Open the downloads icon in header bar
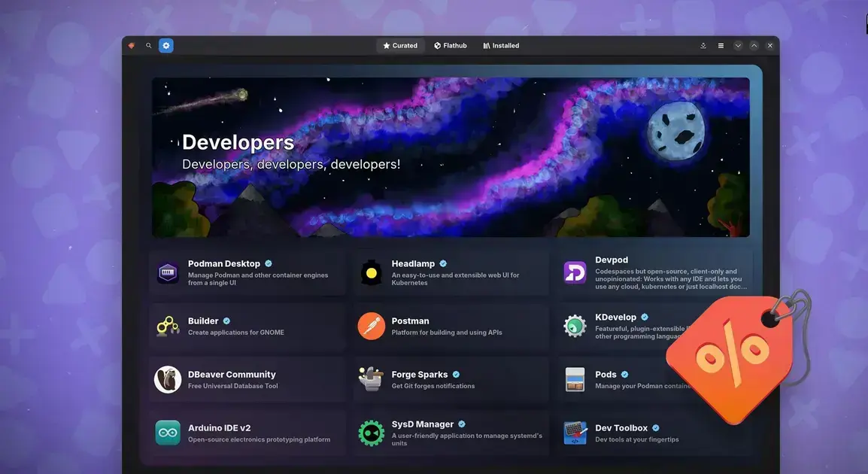The height and width of the screenshot is (474, 868). (703, 45)
